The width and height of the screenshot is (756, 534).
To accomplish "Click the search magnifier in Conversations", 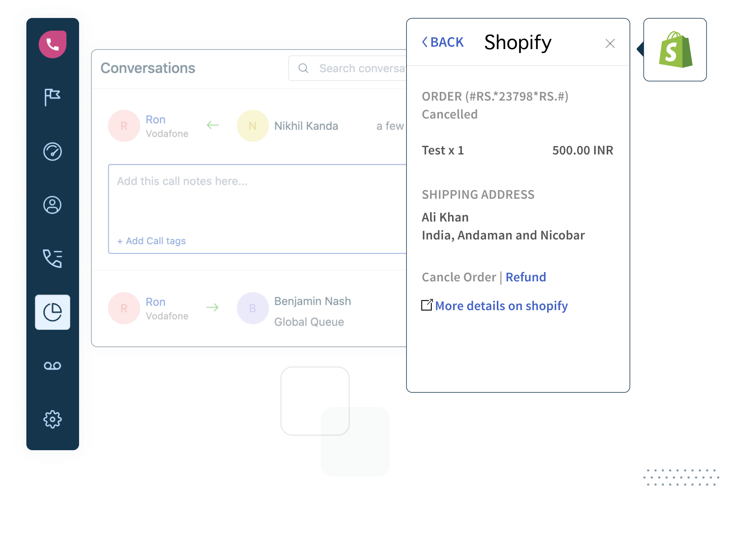I will point(303,68).
